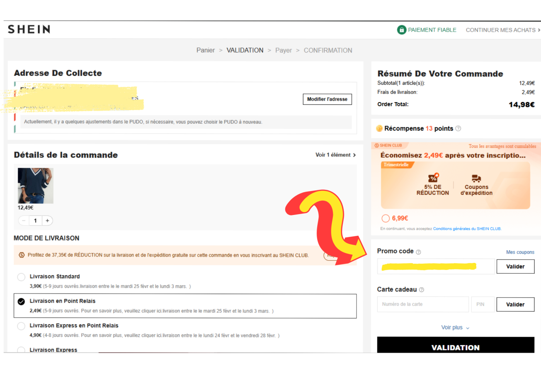Click the Numéro de la carte field
This screenshot has width=541, height=392.
click(423, 304)
